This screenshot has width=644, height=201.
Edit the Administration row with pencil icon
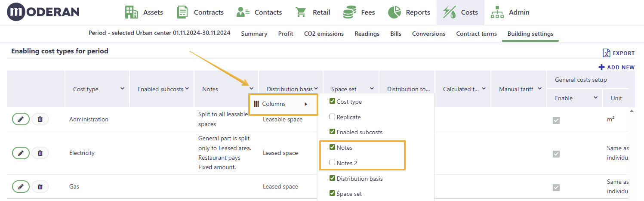coord(21,119)
